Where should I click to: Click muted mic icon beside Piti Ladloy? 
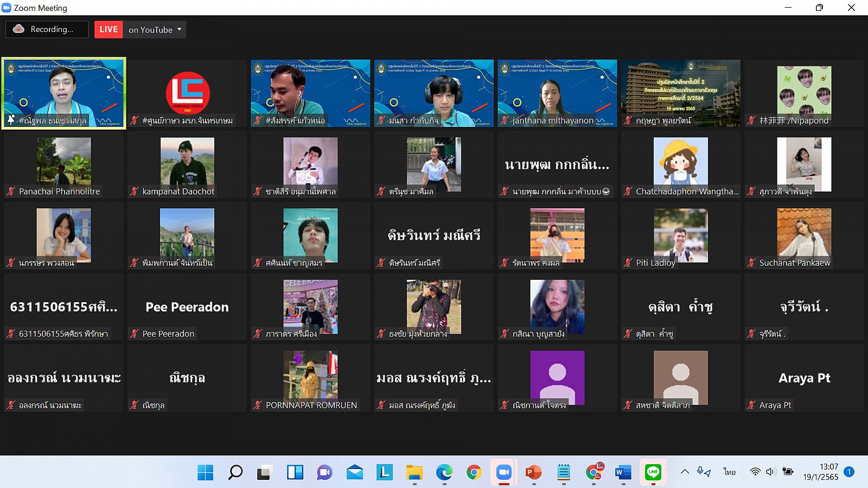pos(628,263)
